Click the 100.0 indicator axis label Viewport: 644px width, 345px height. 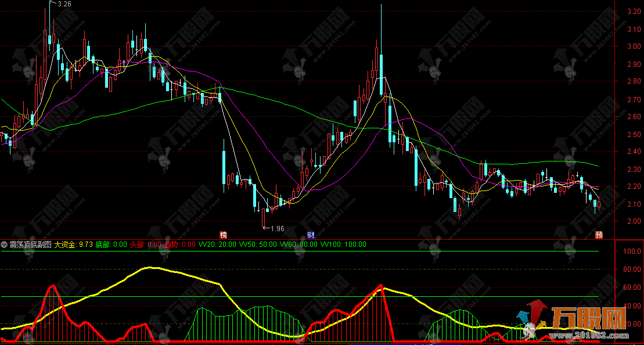pyautogui.click(x=631, y=252)
